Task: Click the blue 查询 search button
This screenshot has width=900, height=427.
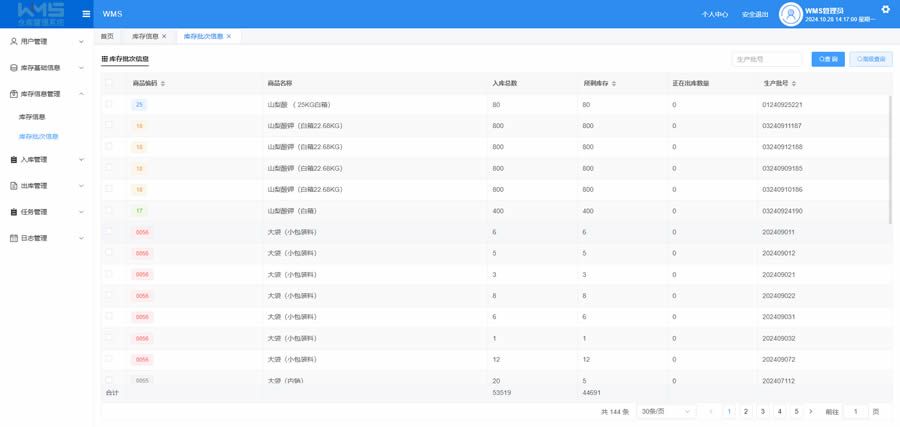Action: point(828,59)
